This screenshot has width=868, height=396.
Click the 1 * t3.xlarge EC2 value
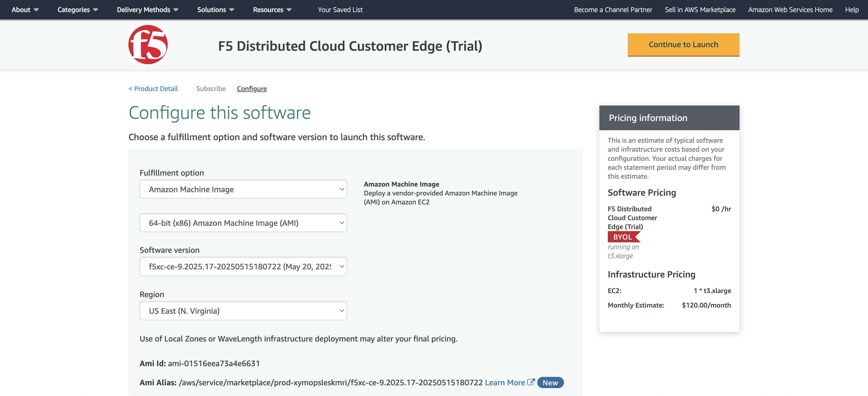[x=712, y=291]
